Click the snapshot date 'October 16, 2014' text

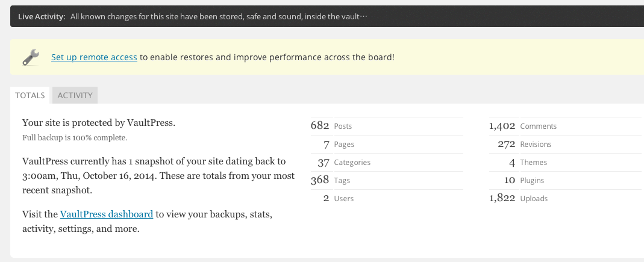[120, 176]
